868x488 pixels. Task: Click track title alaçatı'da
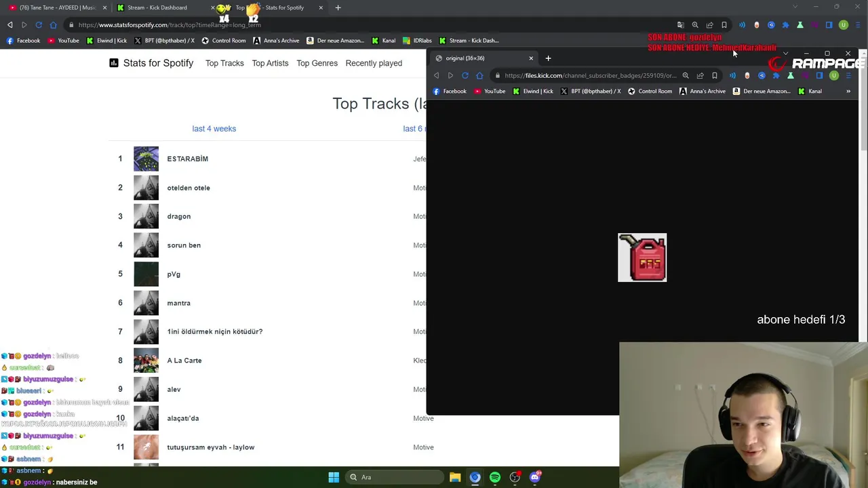(x=182, y=418)
